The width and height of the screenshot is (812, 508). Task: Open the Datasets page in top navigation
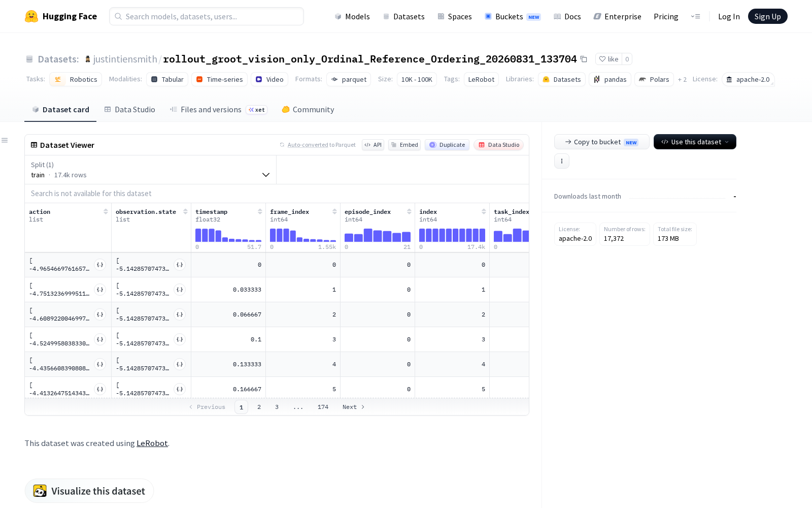[x=403, y=16]
